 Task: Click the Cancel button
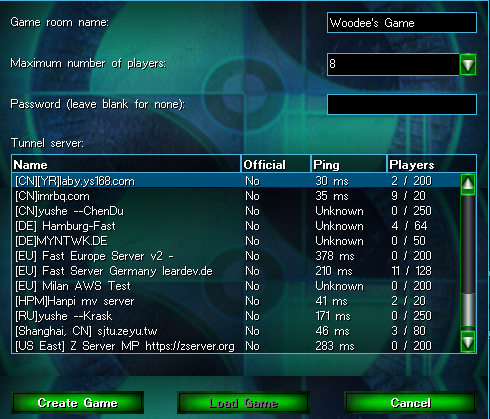(410, 403)
